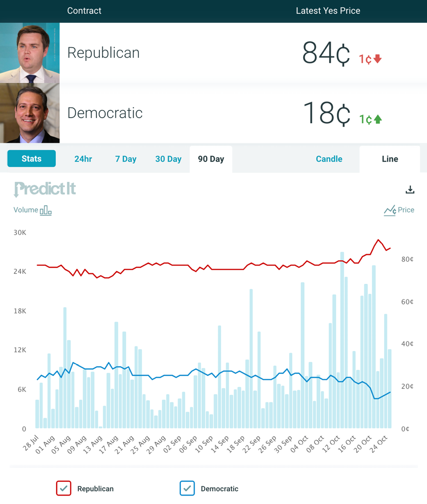Uncheck the Republican checkbox

63,488
